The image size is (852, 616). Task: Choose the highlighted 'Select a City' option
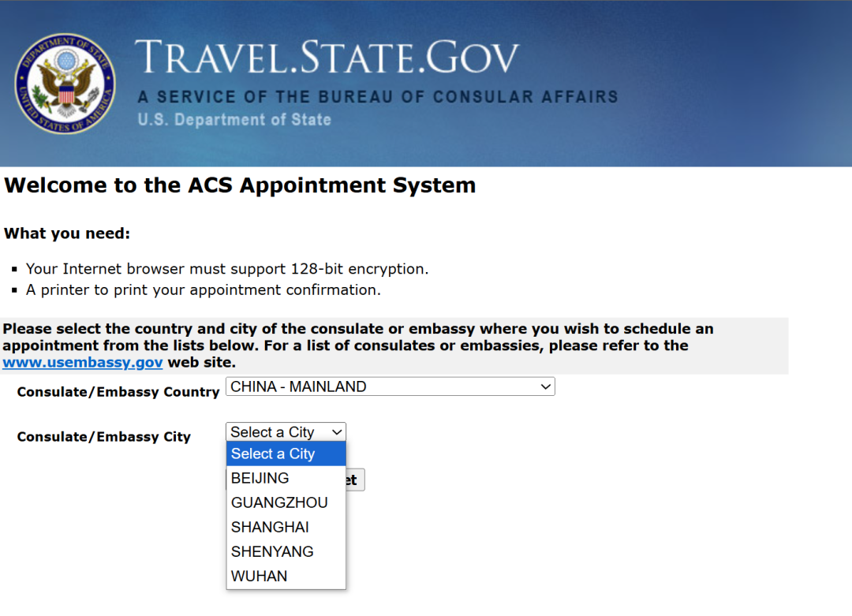point(286,454)
